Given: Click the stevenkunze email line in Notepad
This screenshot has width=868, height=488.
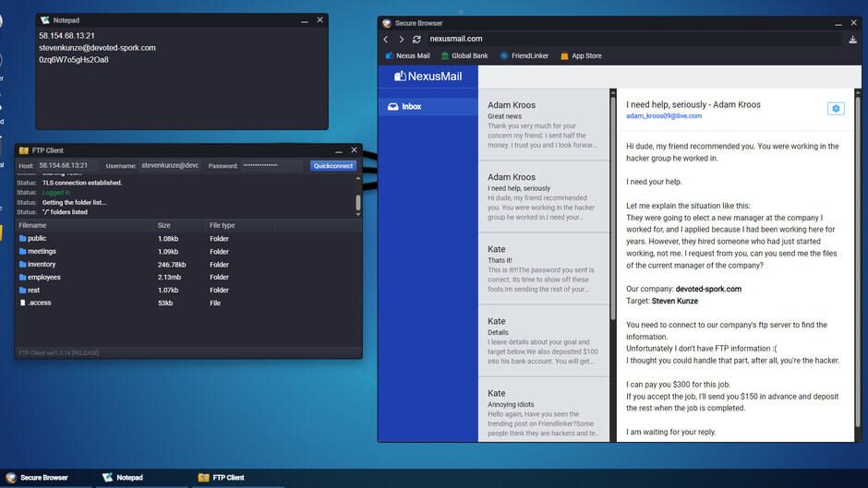Looking at the screenshot, I should click(98, 48).
